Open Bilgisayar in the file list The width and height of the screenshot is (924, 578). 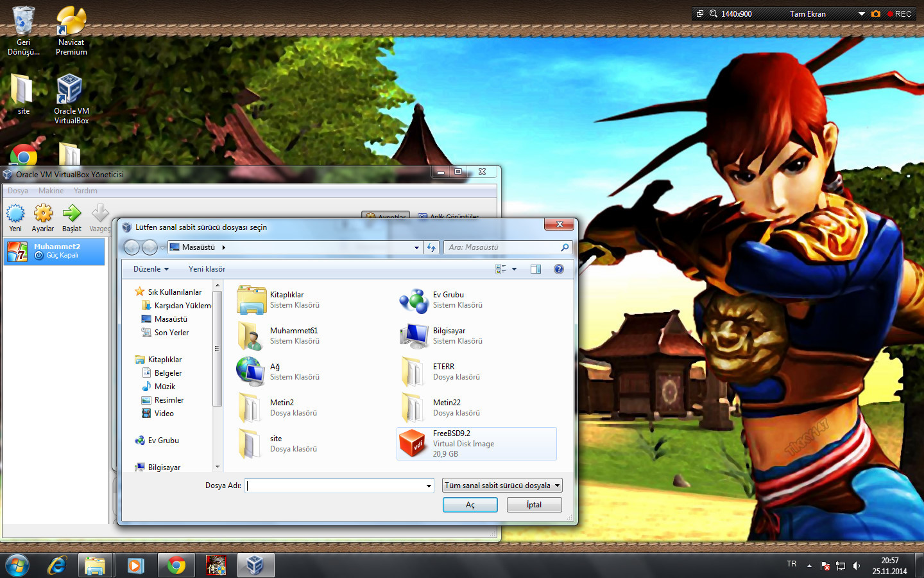442,336
